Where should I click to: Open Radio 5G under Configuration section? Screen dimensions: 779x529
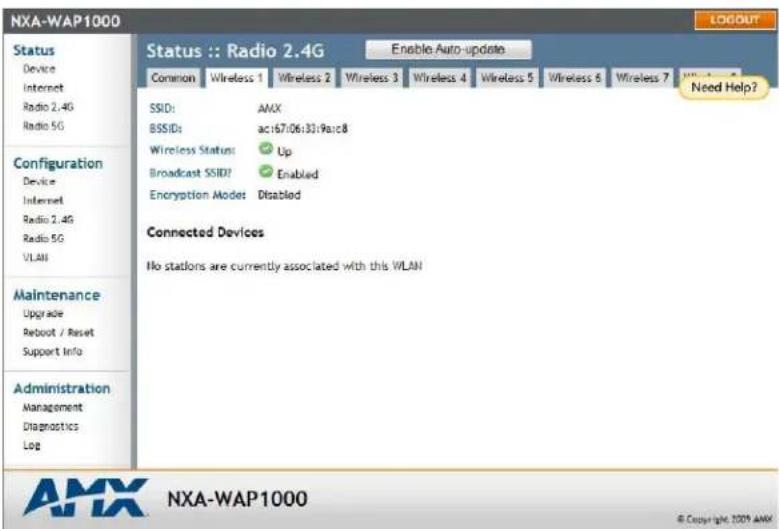tap(43, 238)
